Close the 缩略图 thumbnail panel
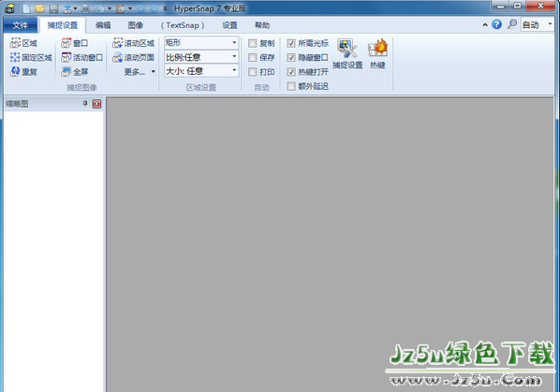 tap(96, 104)
